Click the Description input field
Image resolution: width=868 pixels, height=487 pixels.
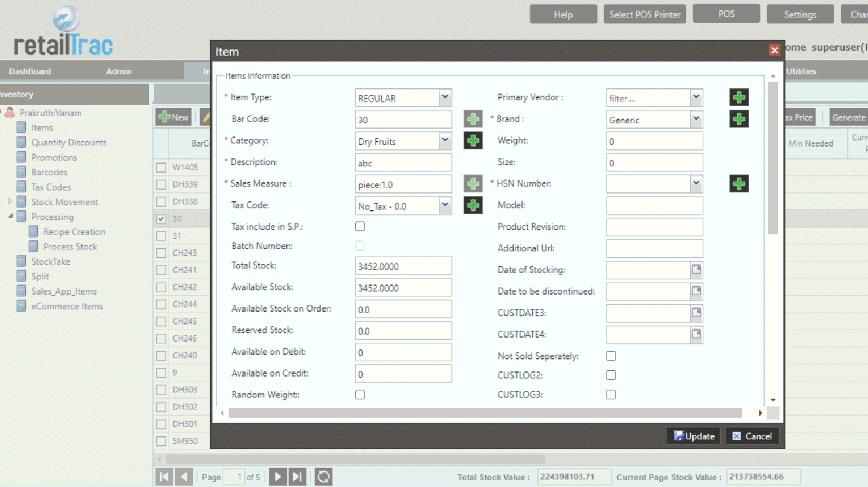[x=403, y=163]
